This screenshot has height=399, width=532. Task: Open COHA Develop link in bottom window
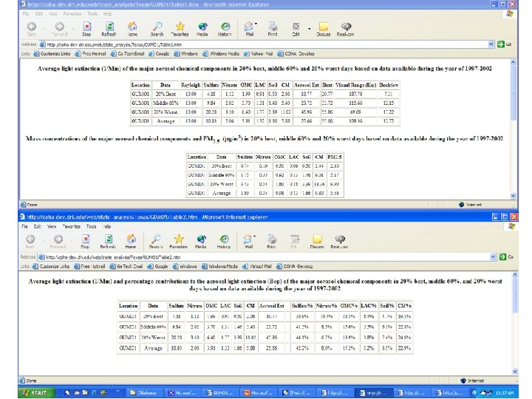coord(295,266)
